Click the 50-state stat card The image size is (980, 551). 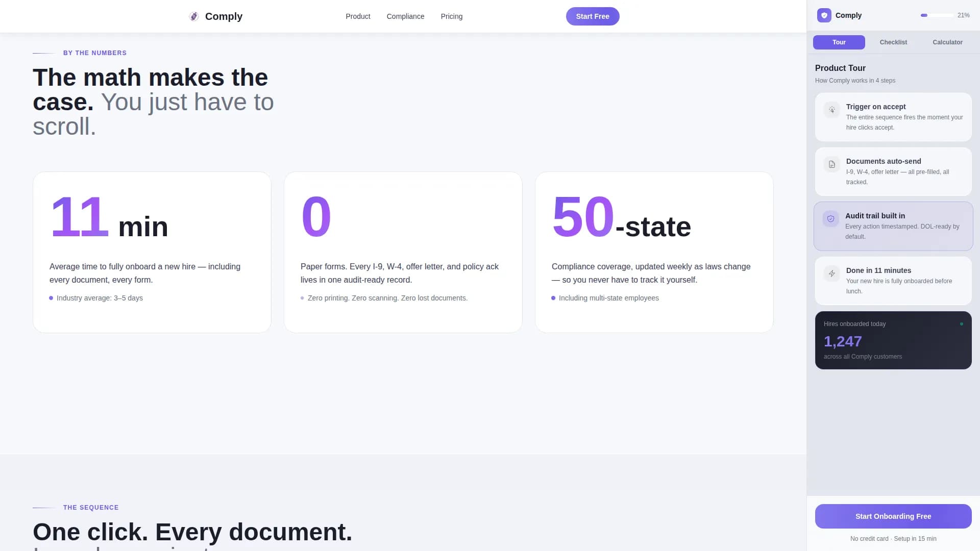point(654,253)
